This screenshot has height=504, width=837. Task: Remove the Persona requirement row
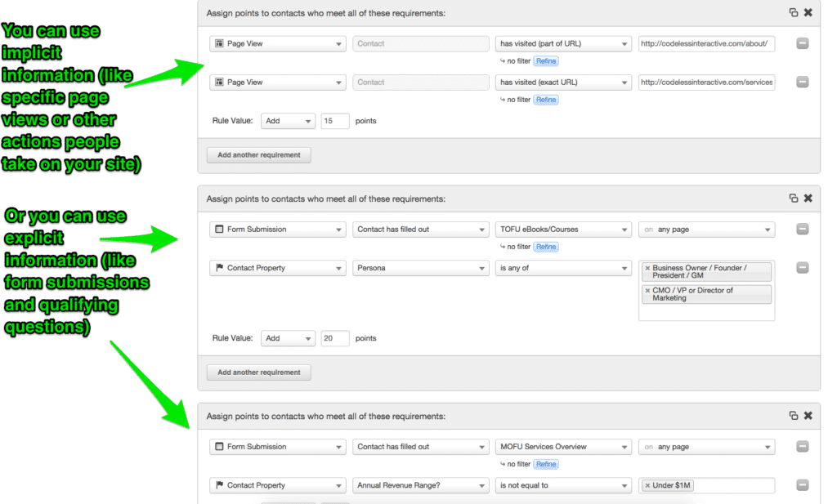802,267
